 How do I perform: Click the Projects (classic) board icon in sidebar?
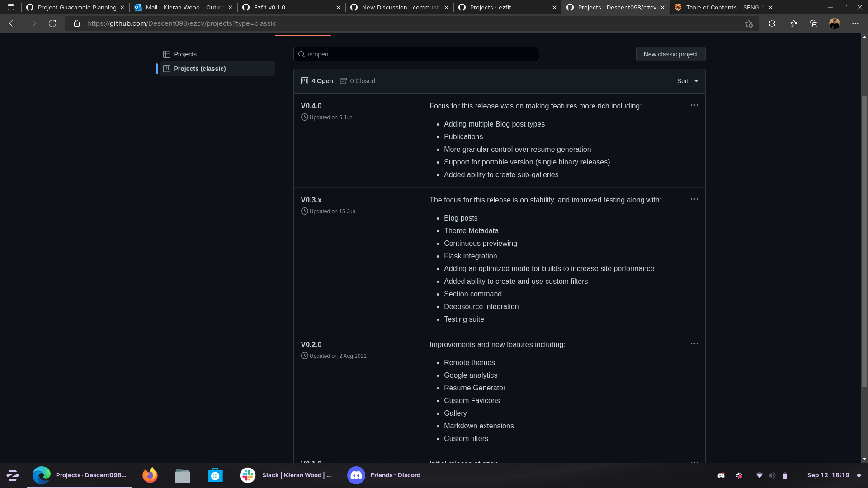(x=166, y=68)
